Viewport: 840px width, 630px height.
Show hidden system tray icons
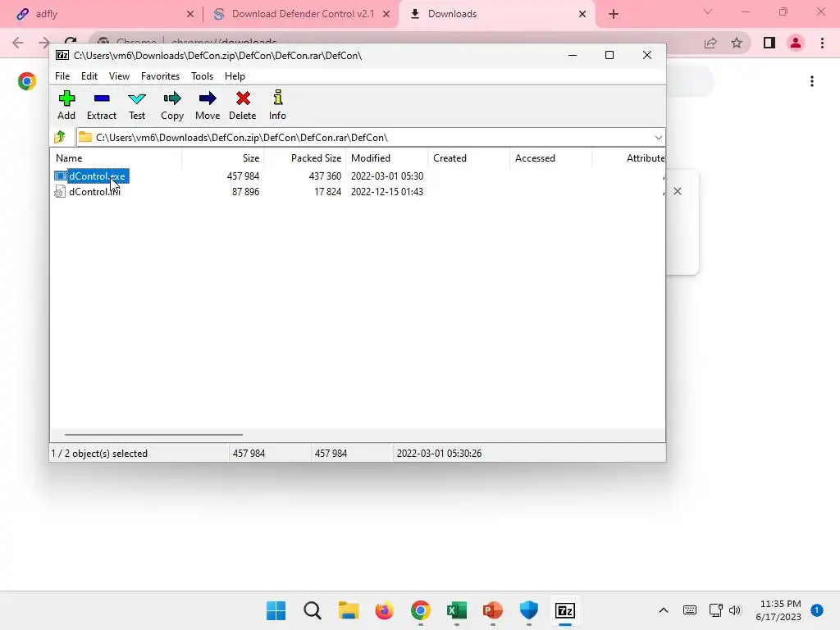(x=663, y=610)
